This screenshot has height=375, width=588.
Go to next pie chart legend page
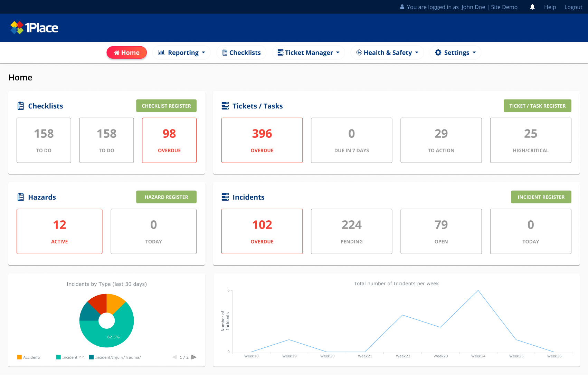click(194, 357)
